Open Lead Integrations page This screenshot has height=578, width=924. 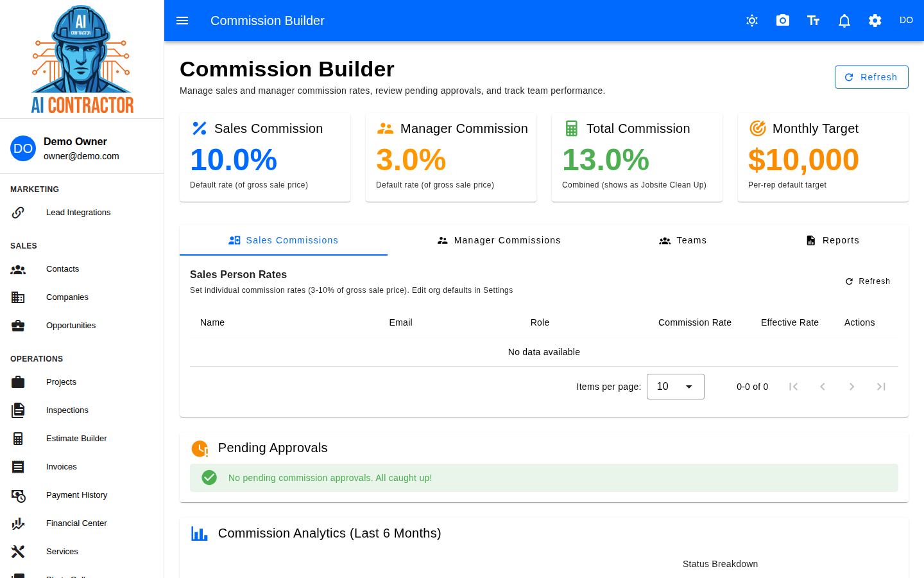click(78, 213)
